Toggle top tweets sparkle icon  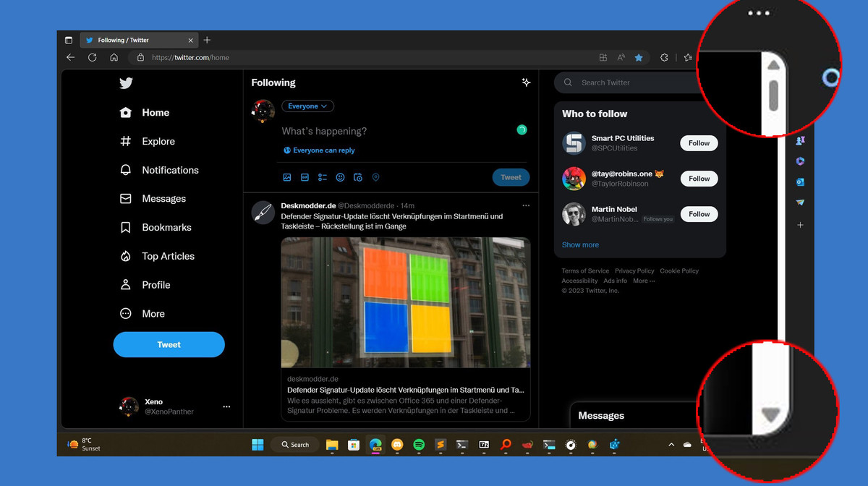pyautogui.click(x=526, y=82)
